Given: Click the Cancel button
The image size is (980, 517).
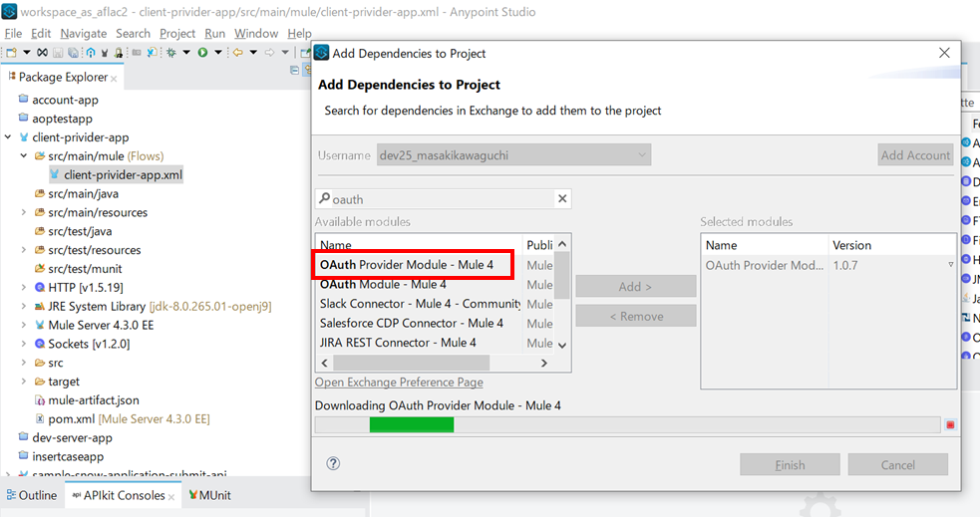Looking at the screenshot, I should [897, 464].
